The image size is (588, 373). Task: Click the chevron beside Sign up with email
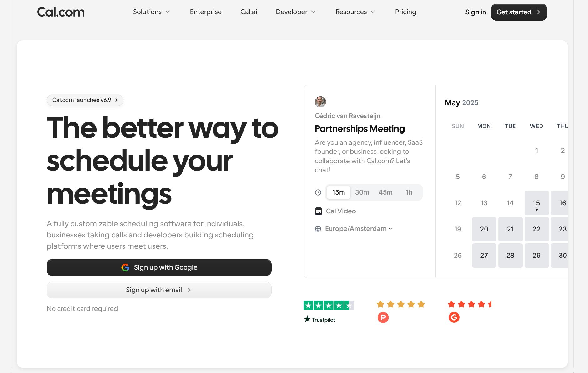pyautogui.click(x=189, y=290)
